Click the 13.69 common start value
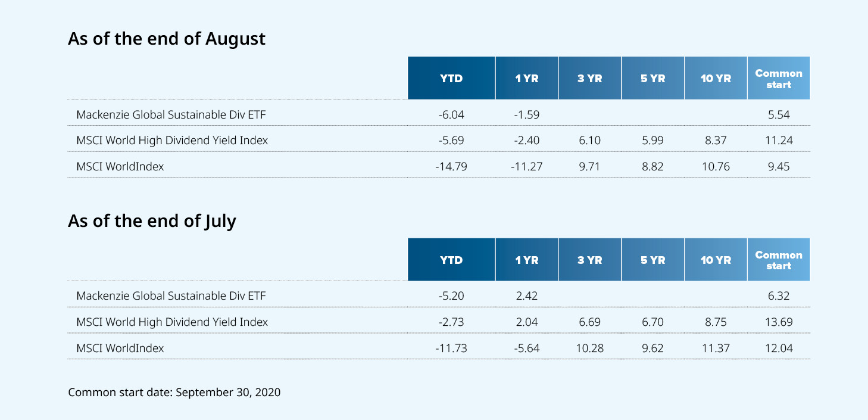 (x=779, y=322)
